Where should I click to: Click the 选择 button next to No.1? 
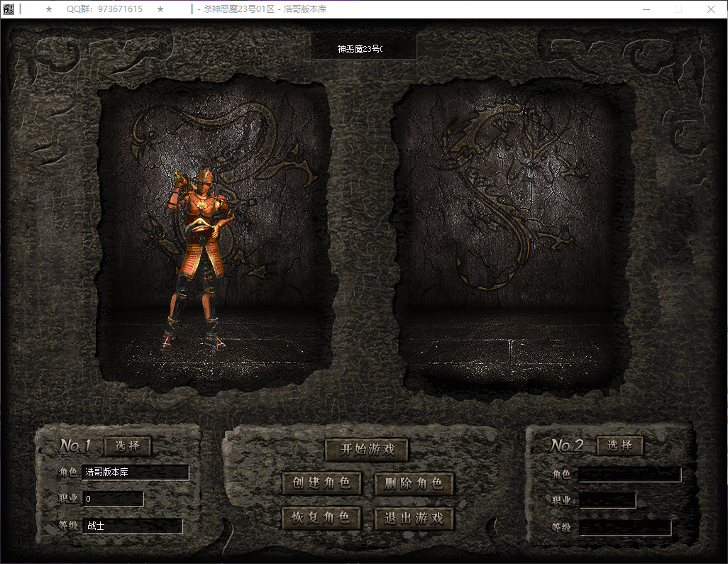point(128,446)
